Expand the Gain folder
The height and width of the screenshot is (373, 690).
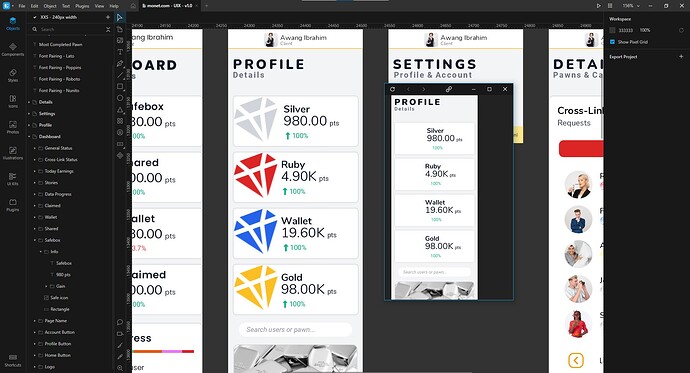(47, 286)
